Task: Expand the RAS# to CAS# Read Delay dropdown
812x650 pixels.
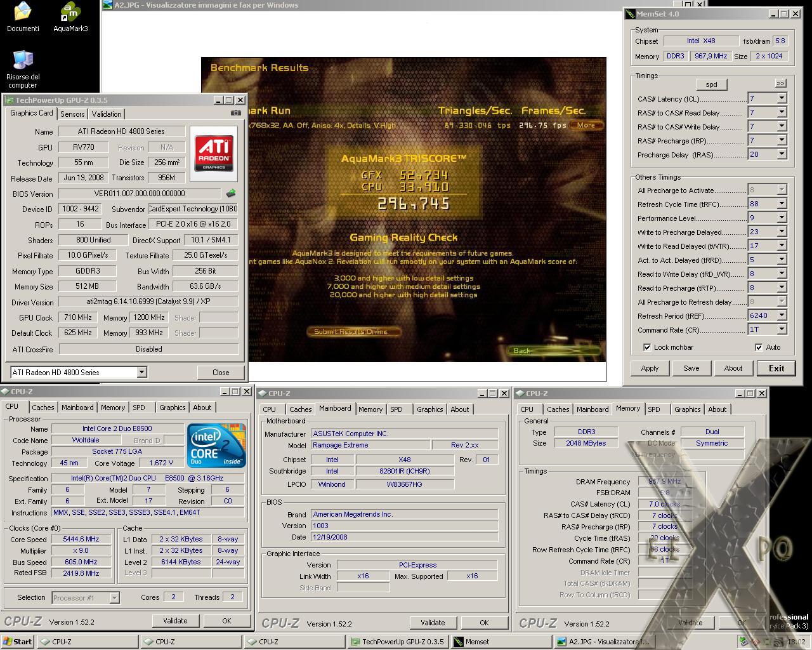Action: coord(782,112)
